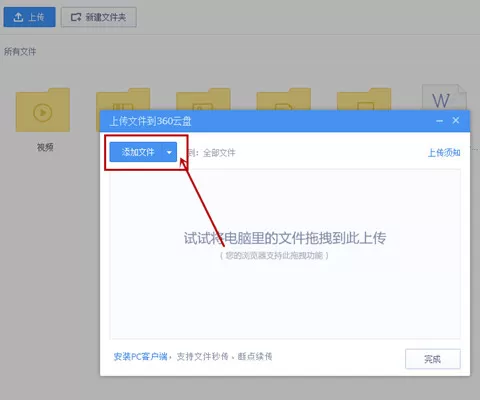Screen dimensions: 480x400
Task: Click the 视频 folder name label
Action: pos(45,147)
